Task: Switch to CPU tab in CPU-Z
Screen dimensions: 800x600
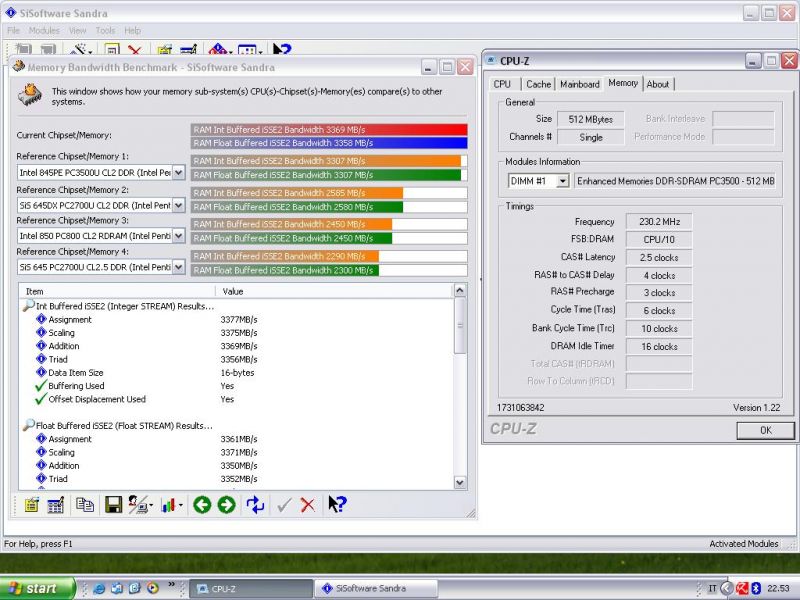Action: (x=502, y=84)
